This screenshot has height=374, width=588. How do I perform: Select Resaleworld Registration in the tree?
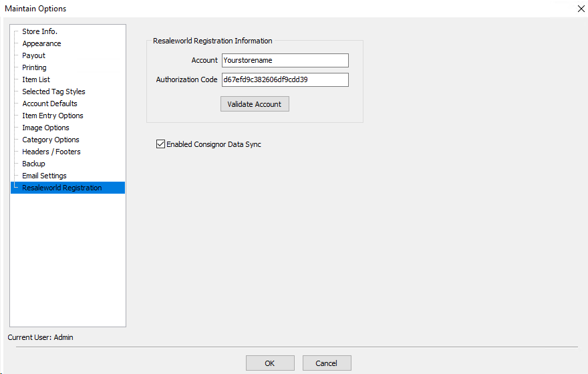[67, 188]
